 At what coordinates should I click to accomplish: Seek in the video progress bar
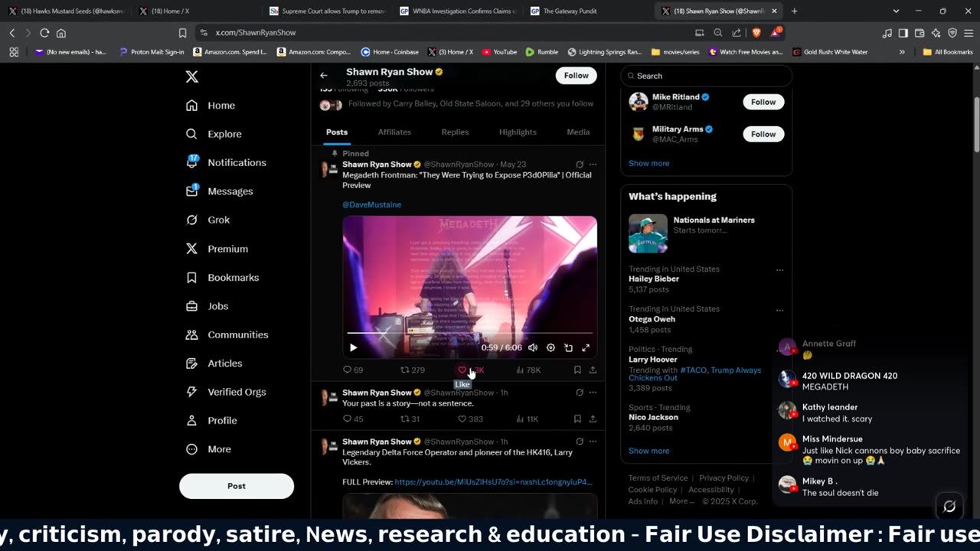tap(470, 333)
